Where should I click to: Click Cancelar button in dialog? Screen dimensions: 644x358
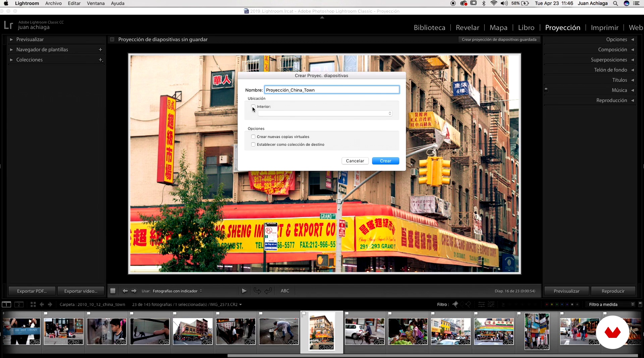[355, 161]
